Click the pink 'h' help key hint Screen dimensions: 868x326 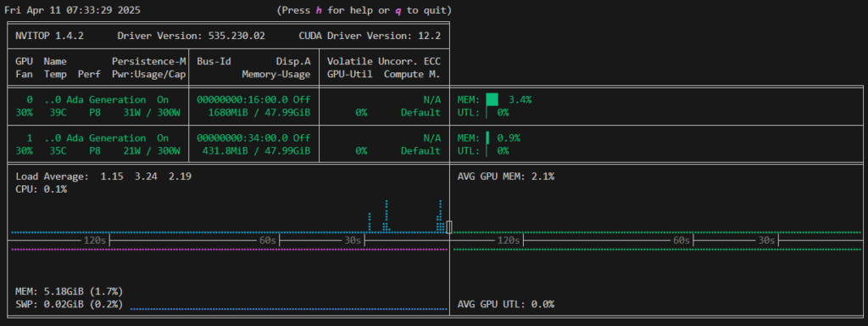pos(319,10)
